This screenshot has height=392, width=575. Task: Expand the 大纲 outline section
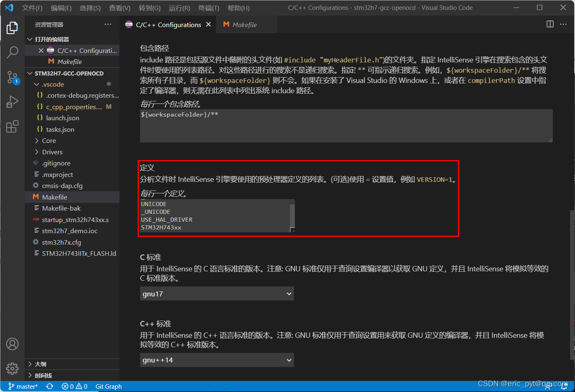72,364
